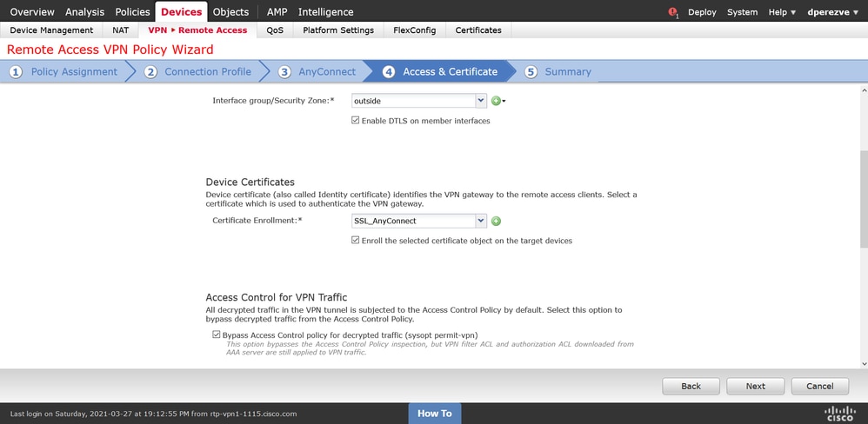Open the Intelligence menu
This screenshot has height=424, width=868.
[x=325, y=11]
